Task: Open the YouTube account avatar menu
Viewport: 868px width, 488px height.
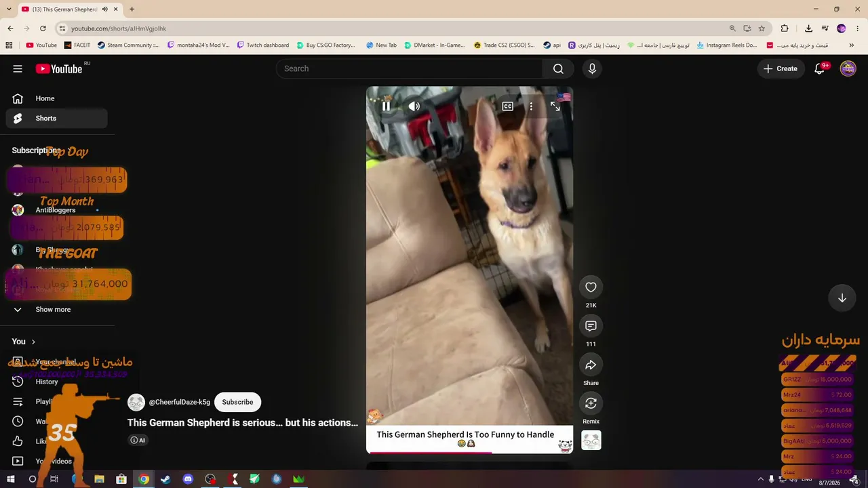Action: coord(848,68)
